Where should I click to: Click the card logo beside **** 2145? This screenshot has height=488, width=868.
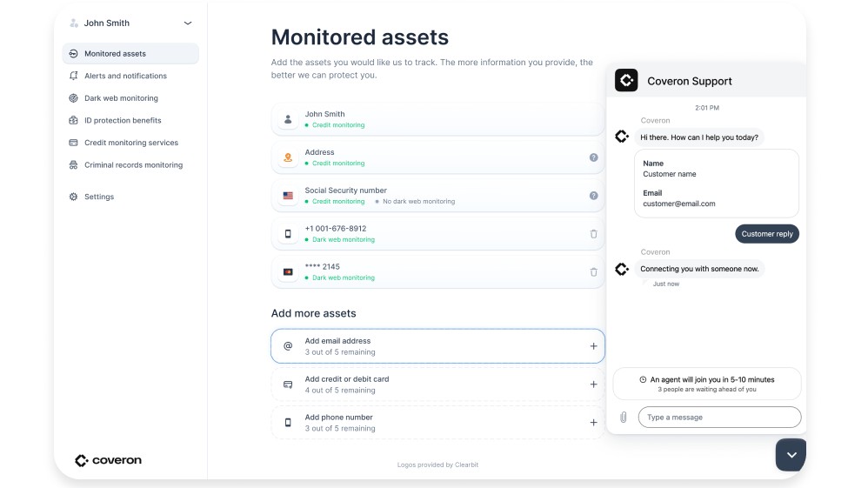(x=288, y=272)
